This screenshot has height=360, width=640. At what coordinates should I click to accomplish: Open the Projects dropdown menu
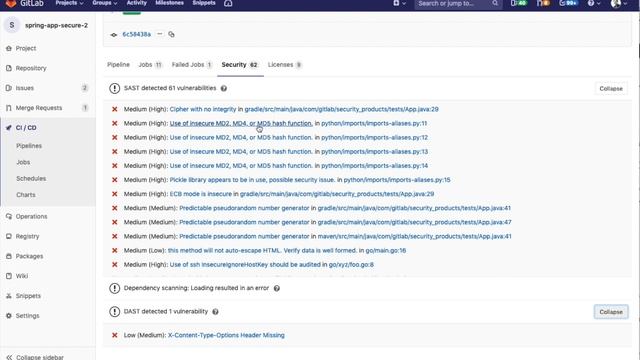click(x=69, y=3)
